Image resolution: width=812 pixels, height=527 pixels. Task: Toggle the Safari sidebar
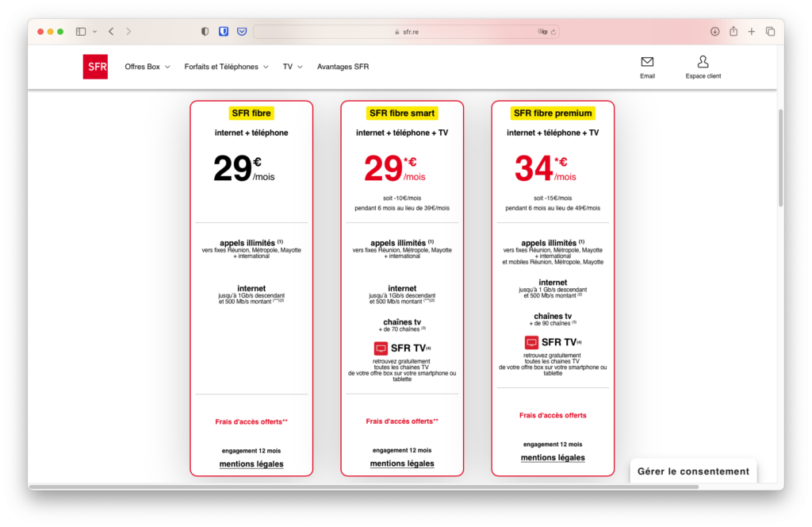click(x=81, y=32)
